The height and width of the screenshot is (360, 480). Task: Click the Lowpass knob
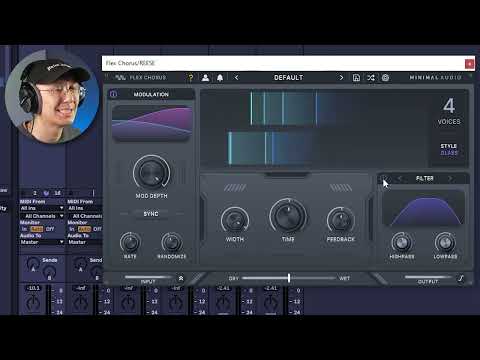pos(445,242)
